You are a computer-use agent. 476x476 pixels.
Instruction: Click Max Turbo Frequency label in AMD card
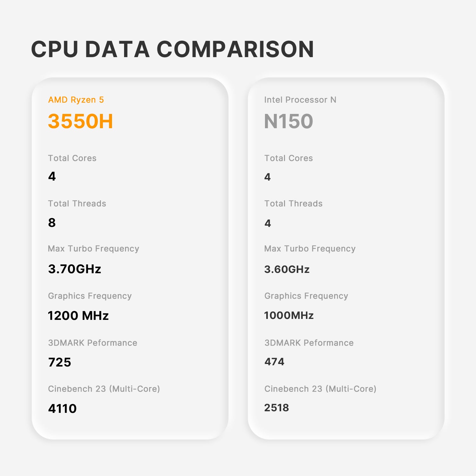pos(93,248)
